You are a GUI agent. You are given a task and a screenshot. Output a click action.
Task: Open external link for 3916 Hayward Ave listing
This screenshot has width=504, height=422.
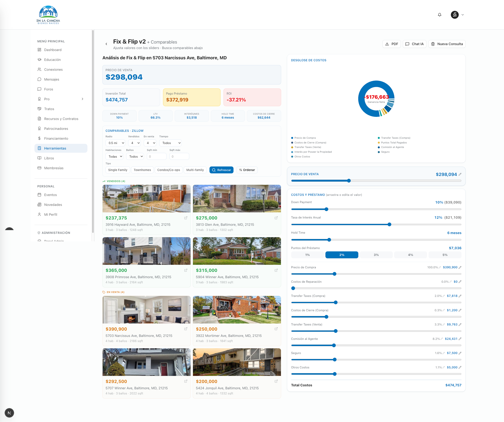pos(185,218)
